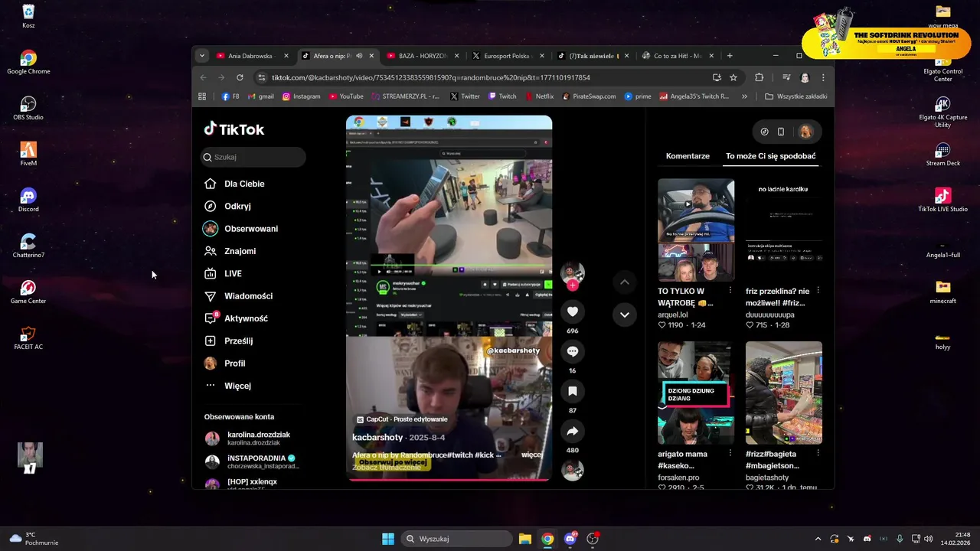
Task: Mute the tab with the speaker icon
Action: pos(359,56)
